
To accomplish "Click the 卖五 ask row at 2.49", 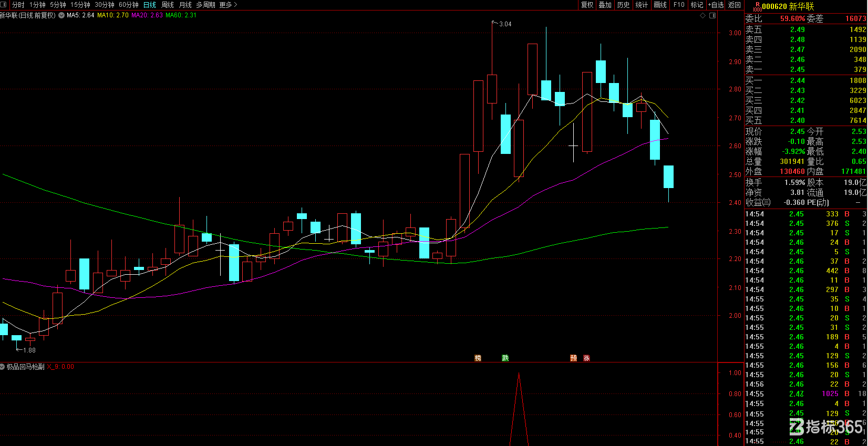I will pyautogui.click(x=806, y=30).
